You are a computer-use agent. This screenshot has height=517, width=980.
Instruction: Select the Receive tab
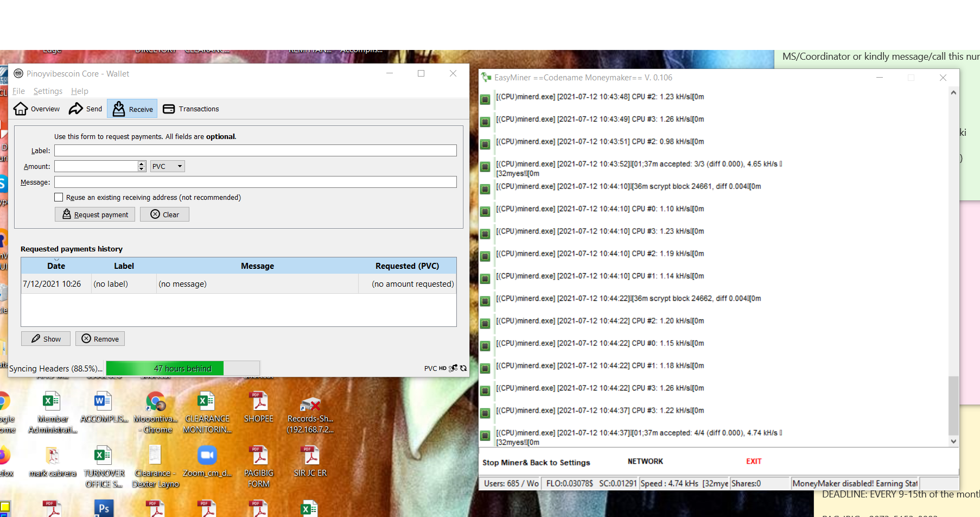pos(132,109)
